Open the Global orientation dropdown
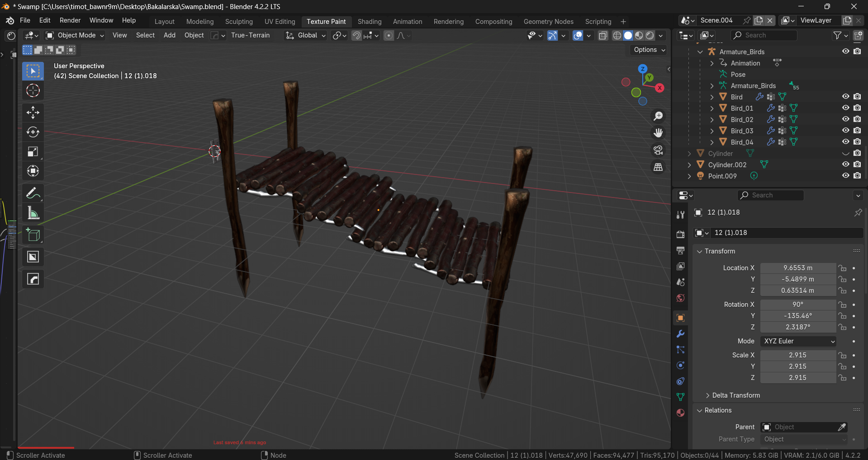868x460 pixels. [x=305, y=35]
